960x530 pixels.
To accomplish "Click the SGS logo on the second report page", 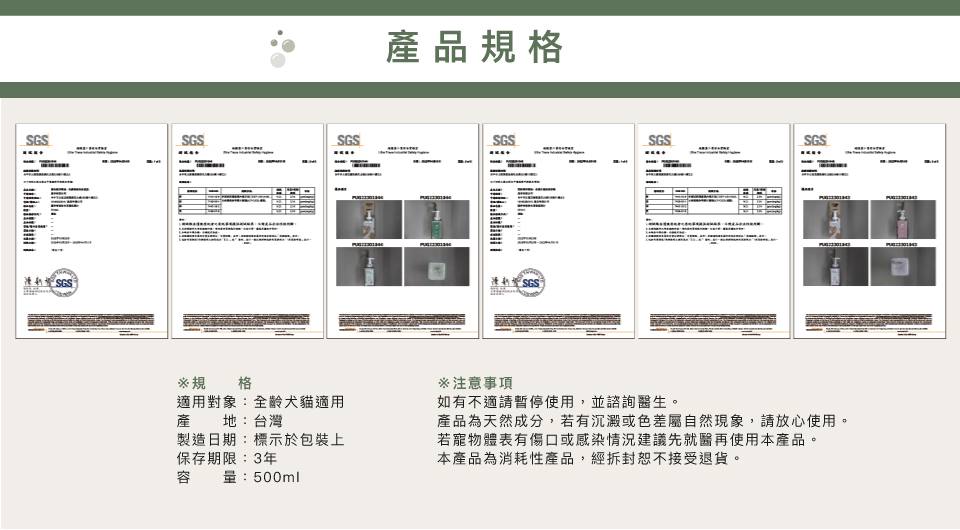I will 192,139.
